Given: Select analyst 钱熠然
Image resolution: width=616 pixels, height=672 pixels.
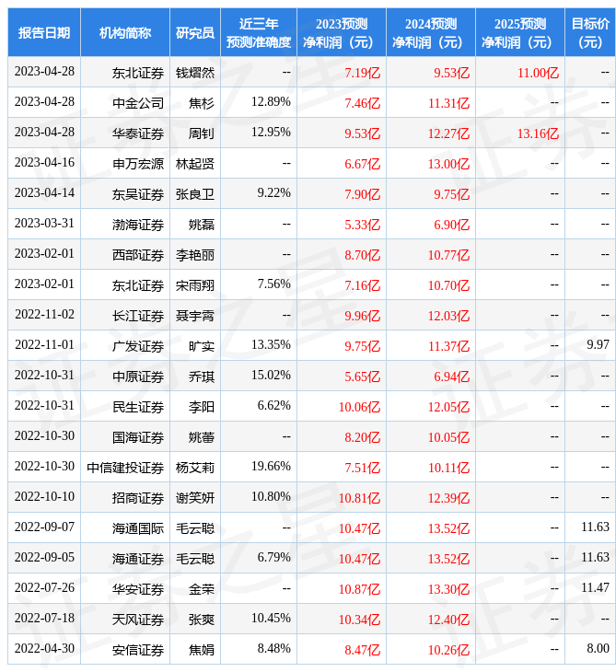Looking at the screenshot, I should pos(195,73).
